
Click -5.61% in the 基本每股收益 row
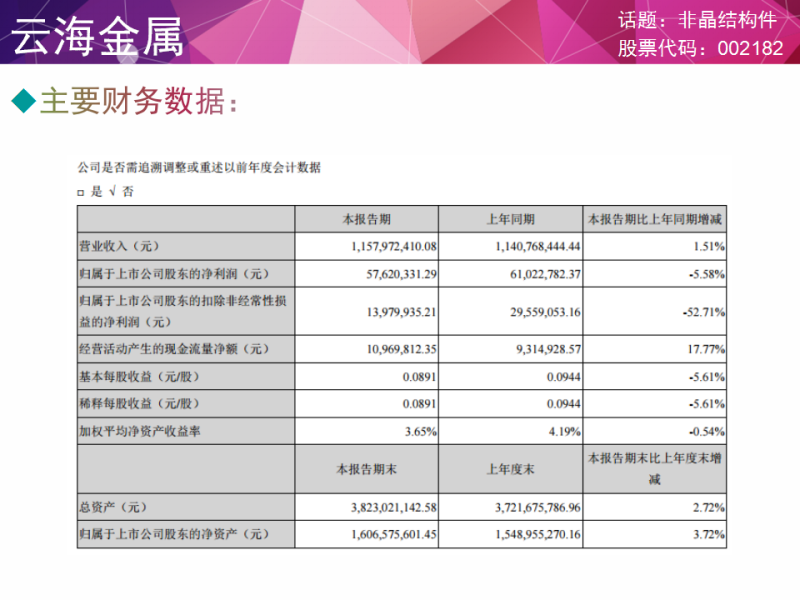707,377
